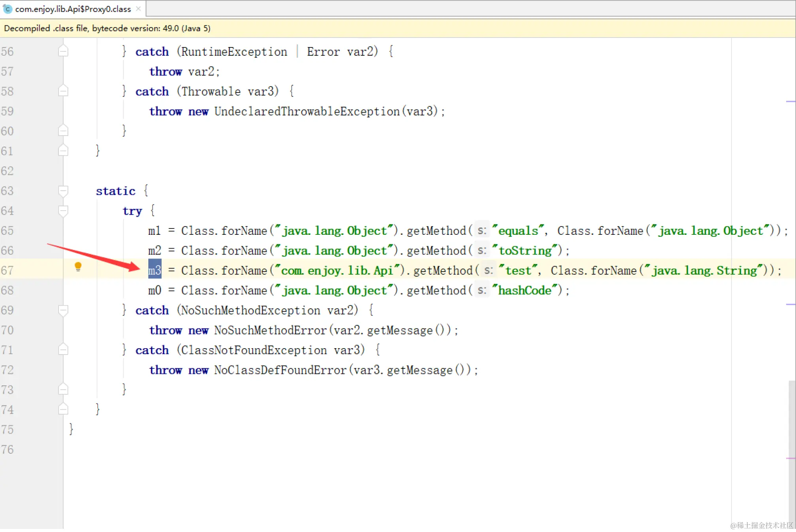Click the class file icon in tab

pyautogui.click(x=8, y=9)
